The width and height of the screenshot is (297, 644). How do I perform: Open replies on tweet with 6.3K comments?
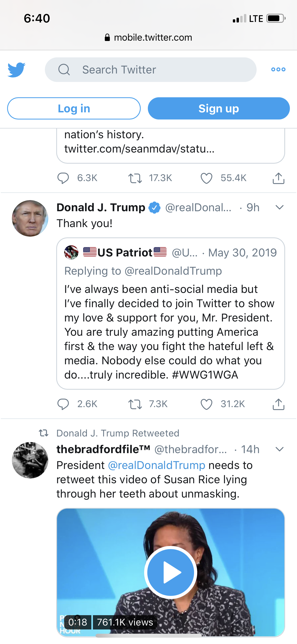63,178
